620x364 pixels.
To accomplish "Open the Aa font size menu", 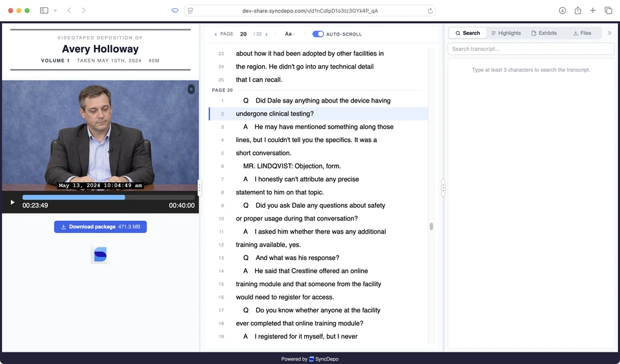I will 289,34.
